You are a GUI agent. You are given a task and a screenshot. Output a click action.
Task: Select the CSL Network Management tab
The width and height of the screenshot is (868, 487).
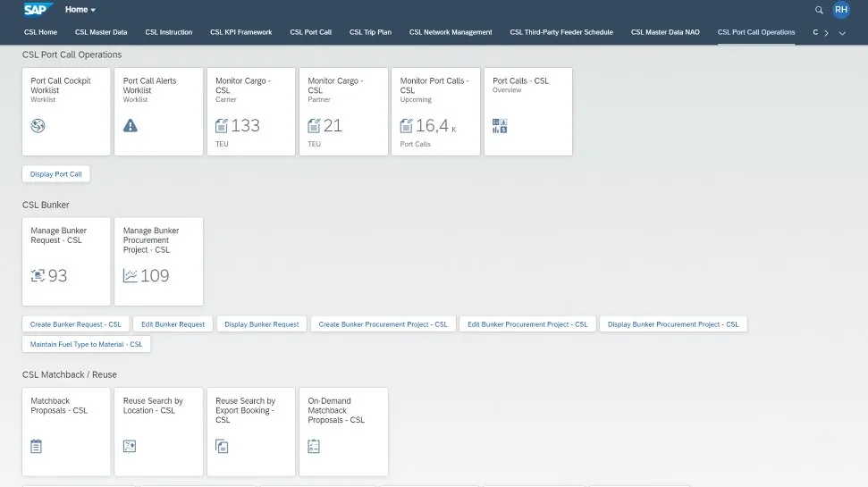(x=451, y=32)
